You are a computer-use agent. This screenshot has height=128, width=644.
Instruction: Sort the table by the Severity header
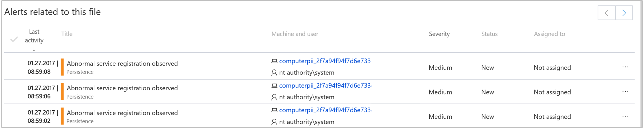point(439,34)
